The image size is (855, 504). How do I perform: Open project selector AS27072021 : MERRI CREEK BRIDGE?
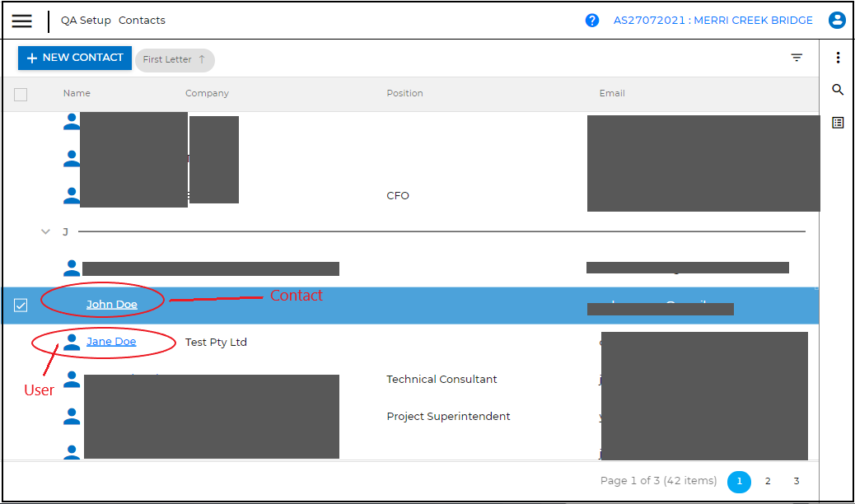point(712,21)
